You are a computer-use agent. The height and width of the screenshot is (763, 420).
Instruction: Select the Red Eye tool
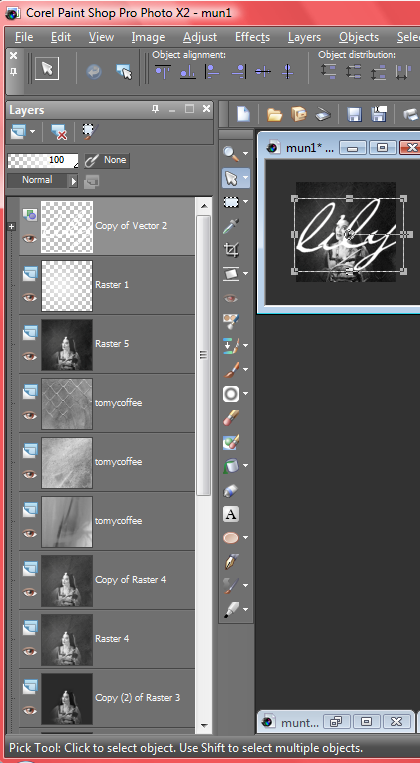click(231, 298)
